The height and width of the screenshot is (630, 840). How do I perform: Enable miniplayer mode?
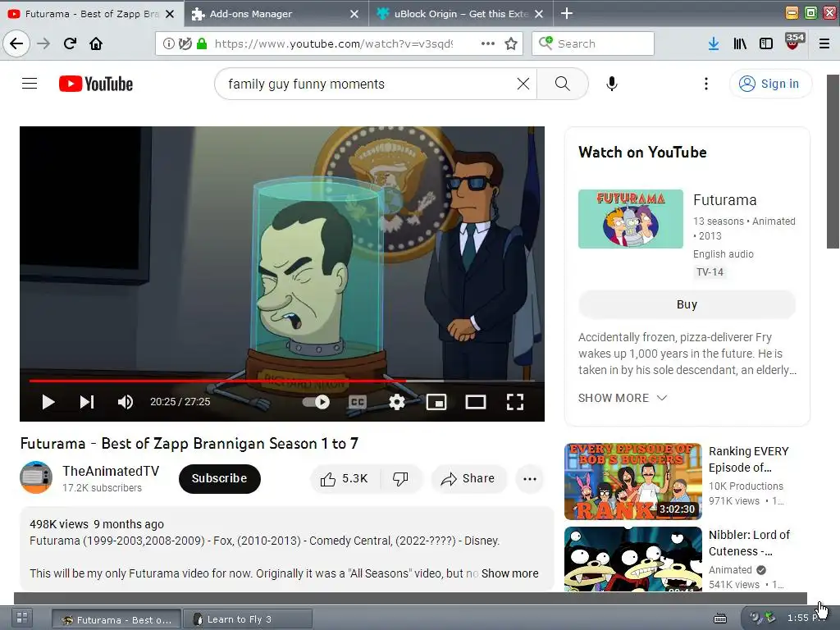pos(436,402)
